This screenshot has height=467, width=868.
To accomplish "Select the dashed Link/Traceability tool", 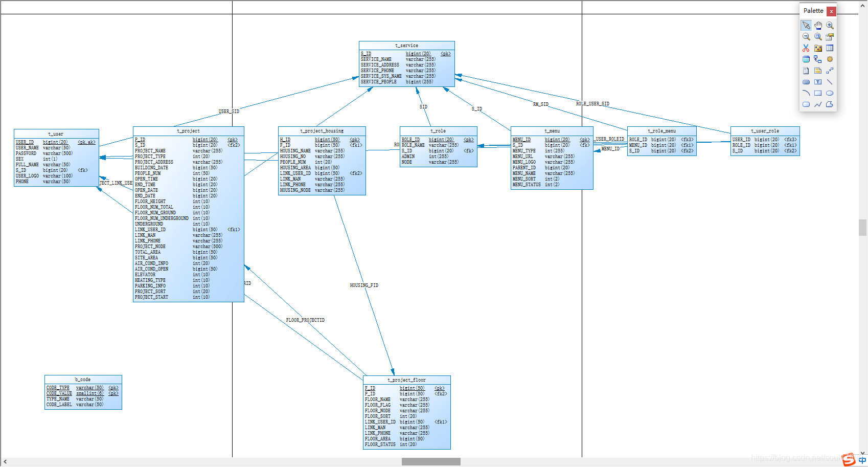I will point(830,71).
